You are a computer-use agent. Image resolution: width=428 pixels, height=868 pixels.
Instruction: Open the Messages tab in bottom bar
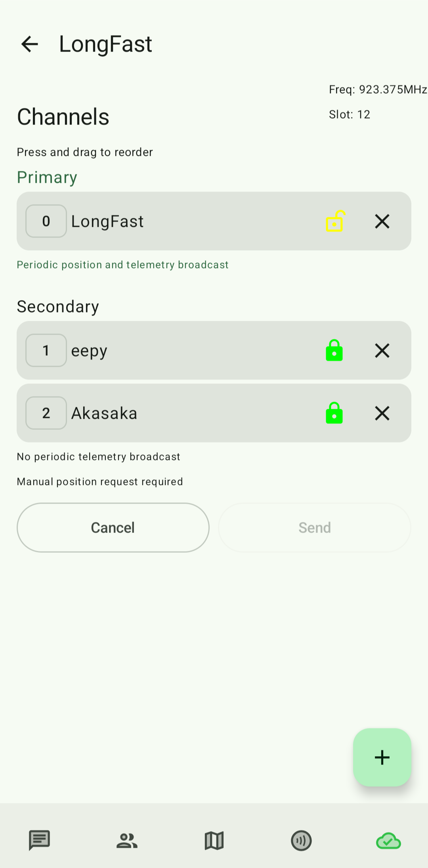pos(39,840)
